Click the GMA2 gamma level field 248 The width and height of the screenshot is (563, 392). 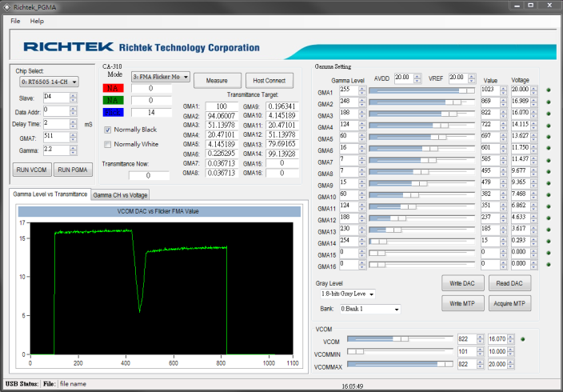pos(349,102)
